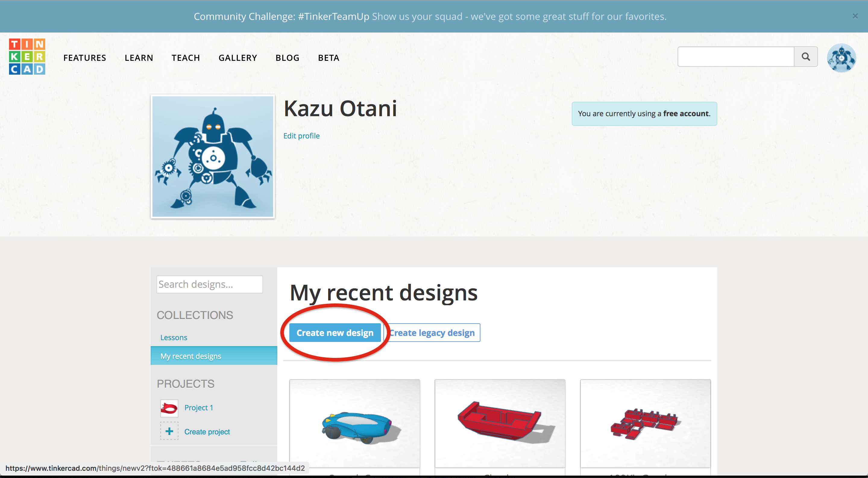Select Lessons in Collections sidebar

(174, 337)
